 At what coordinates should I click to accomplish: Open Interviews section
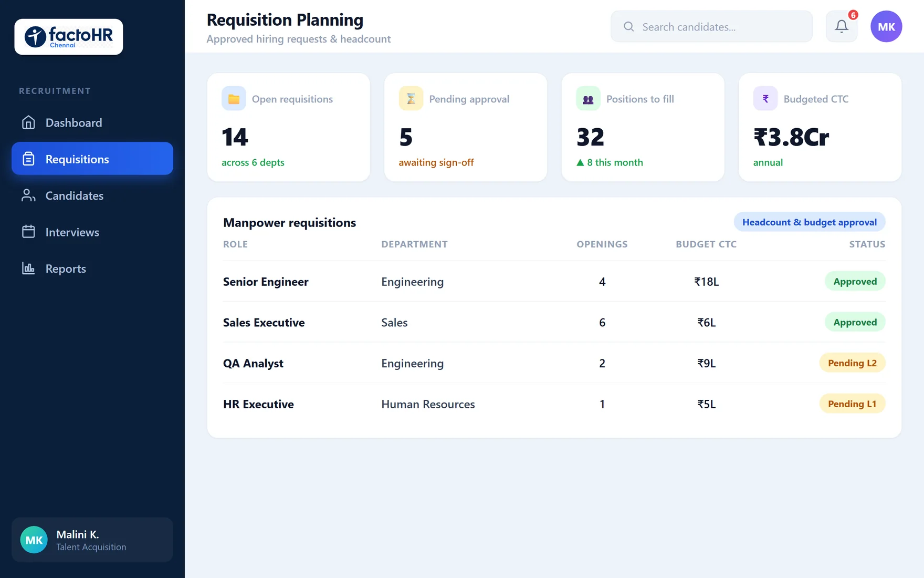pos(92,232)
